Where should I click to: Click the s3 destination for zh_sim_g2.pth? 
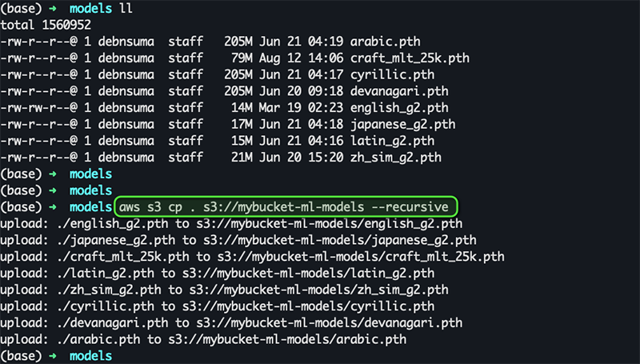318,290
